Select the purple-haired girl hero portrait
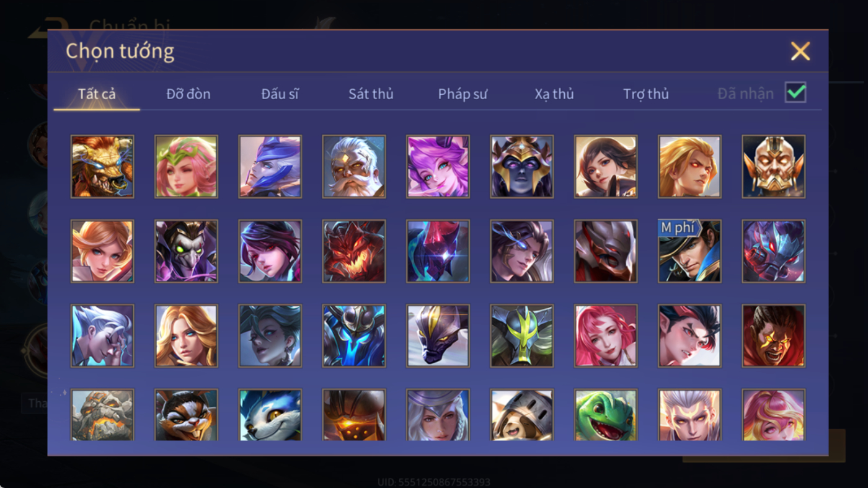Image resolution: width=868 pixels, height=488 pixels. tap(438, 167)
